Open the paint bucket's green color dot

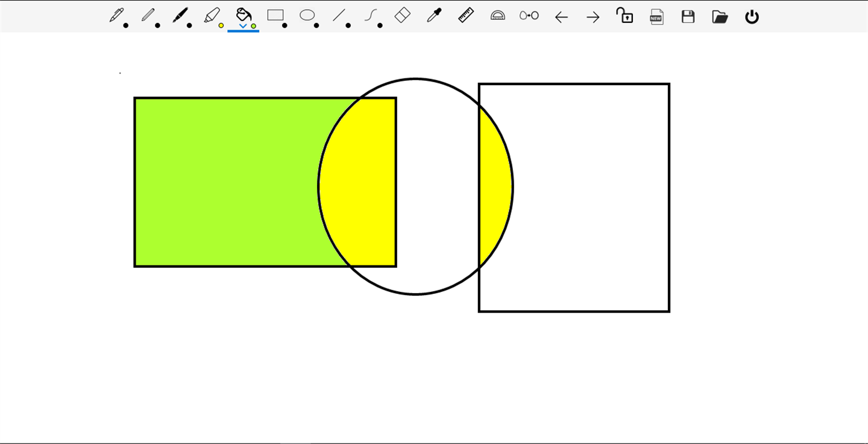254,26
